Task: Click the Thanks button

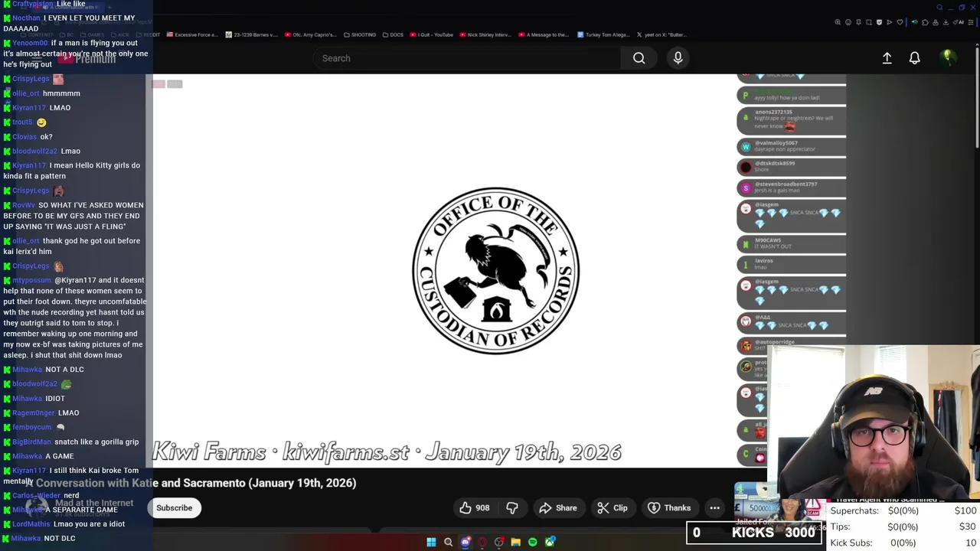Action: (x=669, y=508)
